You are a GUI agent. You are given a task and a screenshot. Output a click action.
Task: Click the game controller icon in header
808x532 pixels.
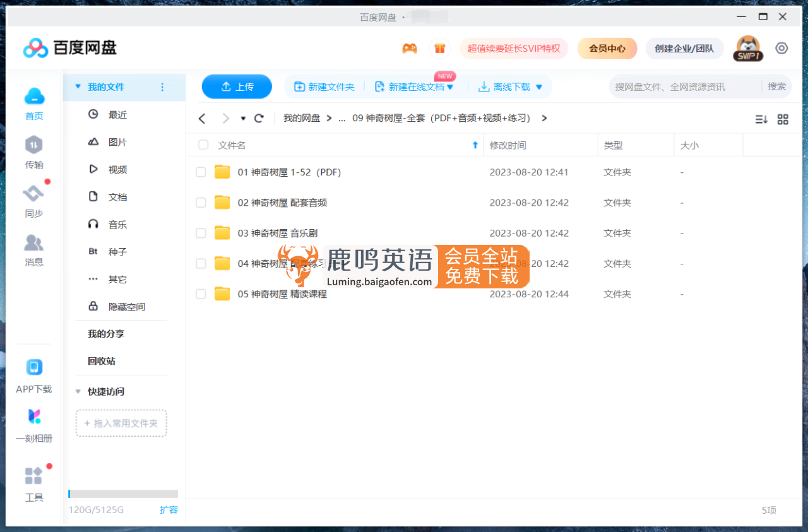[x=410, y=49]
